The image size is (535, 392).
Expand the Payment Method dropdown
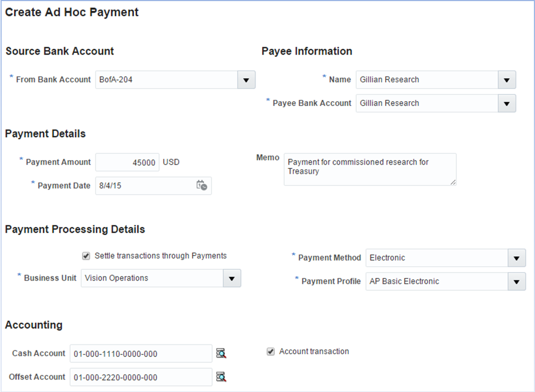[x=516, y=258]
